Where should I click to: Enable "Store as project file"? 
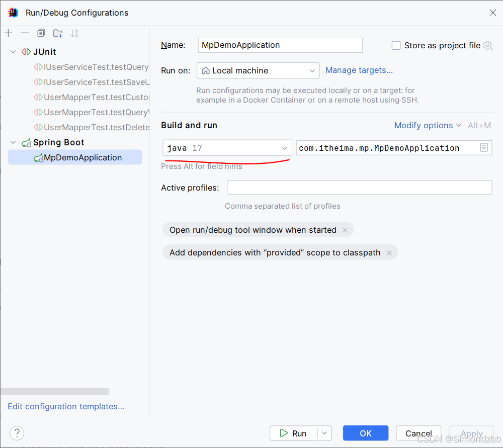[x=396, y=45]
